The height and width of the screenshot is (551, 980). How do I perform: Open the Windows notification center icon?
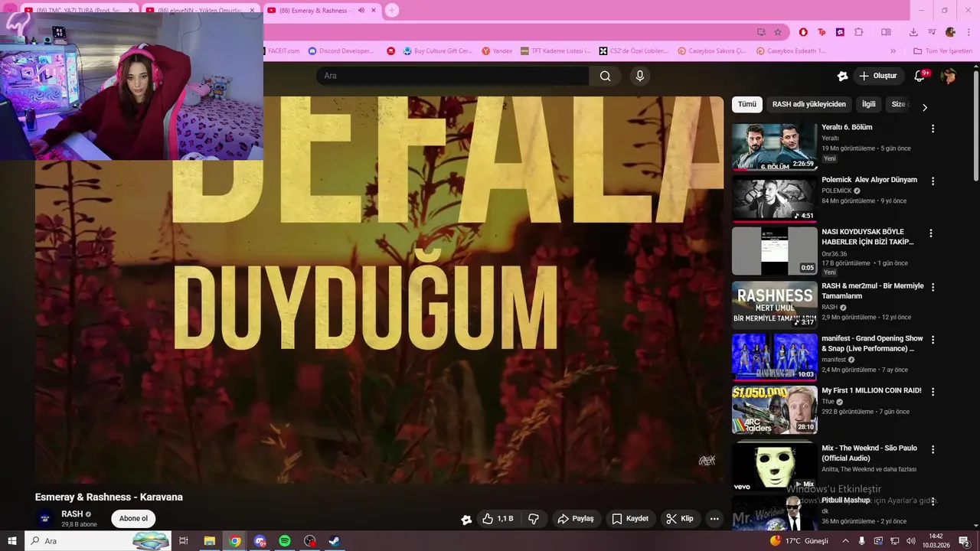pyautogui.click(x=965, y=541)
